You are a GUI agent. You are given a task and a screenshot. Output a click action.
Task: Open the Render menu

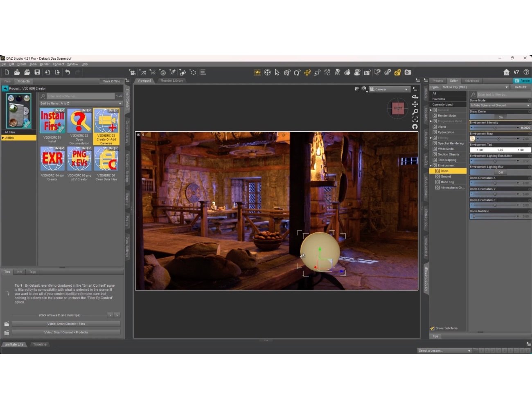pyautogui.click(x=45, y=64)
